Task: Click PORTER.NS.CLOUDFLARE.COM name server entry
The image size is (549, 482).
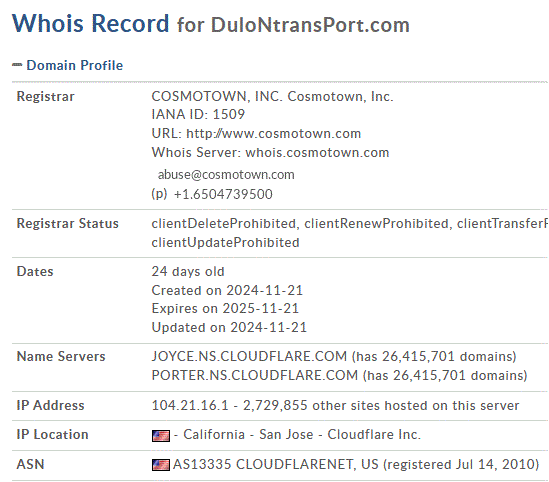Action: tap(255, 375)
